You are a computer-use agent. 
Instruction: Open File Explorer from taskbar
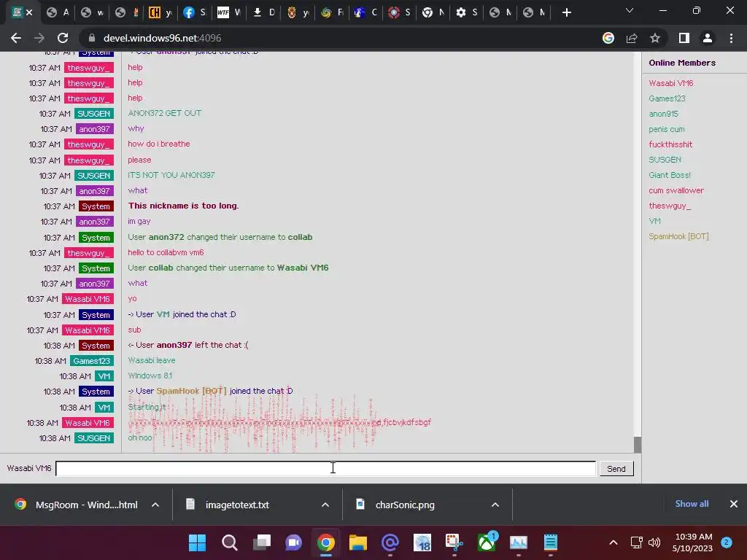(x=357, y=542)
